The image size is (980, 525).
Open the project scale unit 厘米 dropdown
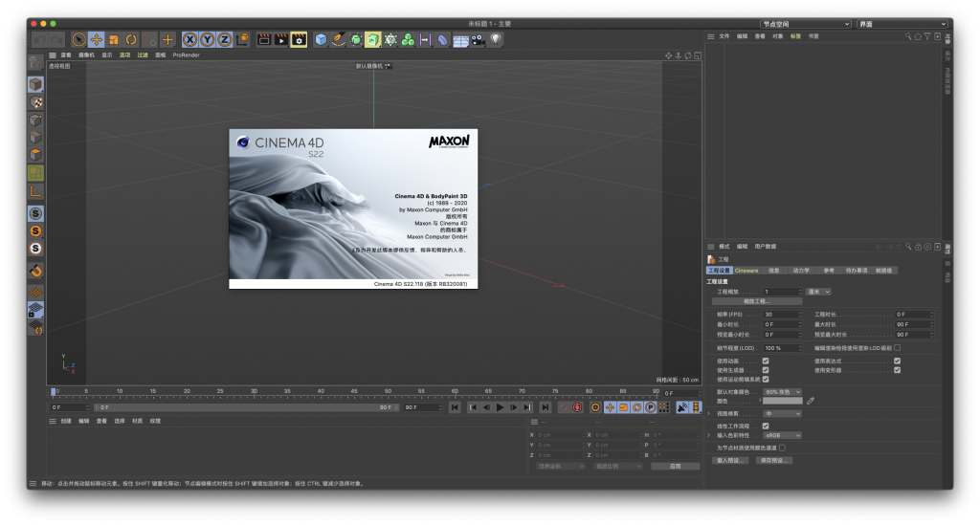point(819,292)
